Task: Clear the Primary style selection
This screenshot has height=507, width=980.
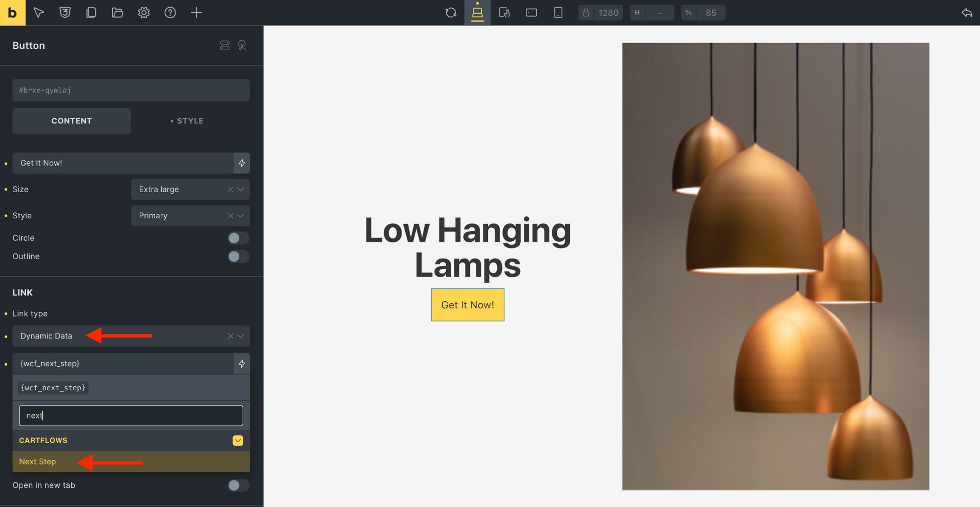Action: click(x=230, y=215)
